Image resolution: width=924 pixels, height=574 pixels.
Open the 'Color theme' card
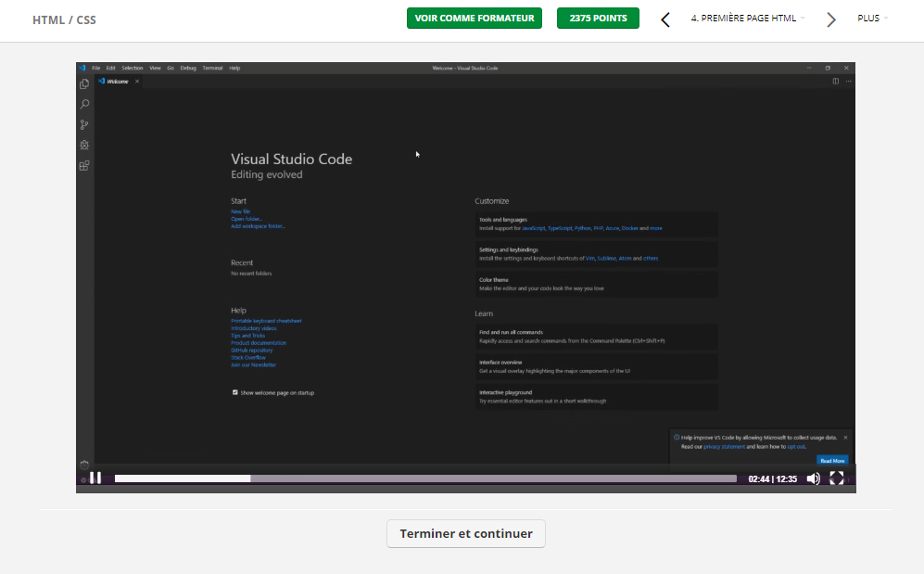596,284
